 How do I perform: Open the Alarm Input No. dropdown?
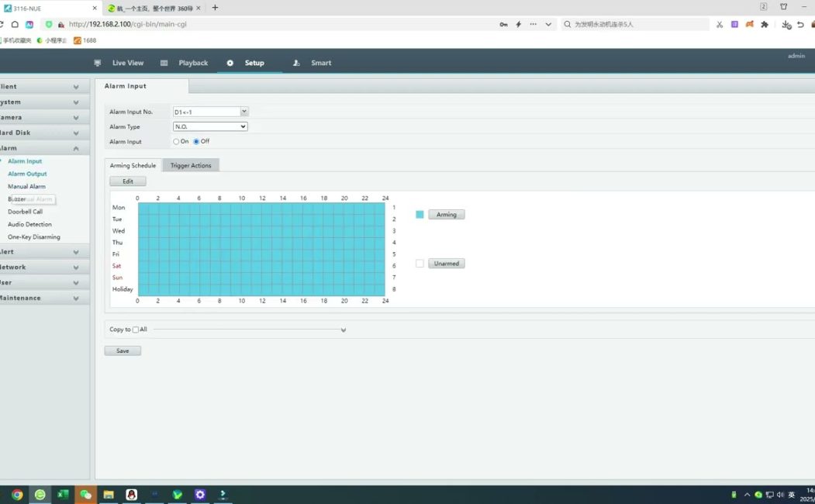click(x=244, y=112)
